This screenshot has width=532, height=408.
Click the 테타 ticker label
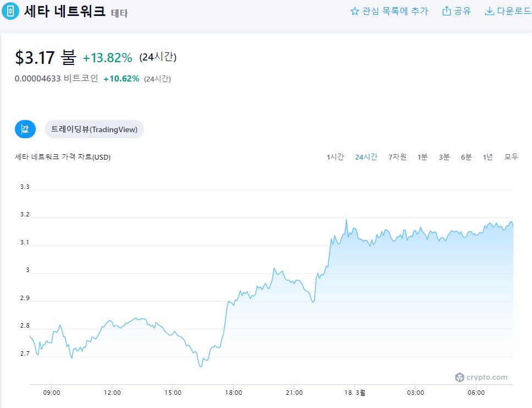point(119,14)
